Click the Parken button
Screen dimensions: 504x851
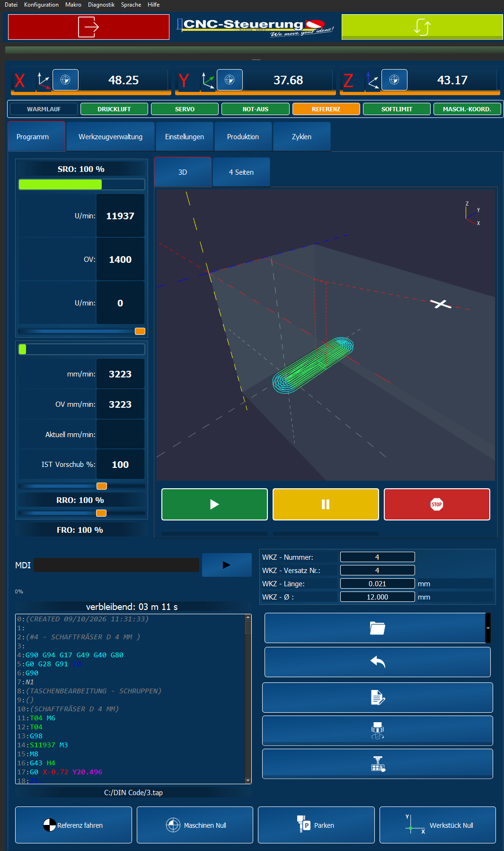[316, 825]
